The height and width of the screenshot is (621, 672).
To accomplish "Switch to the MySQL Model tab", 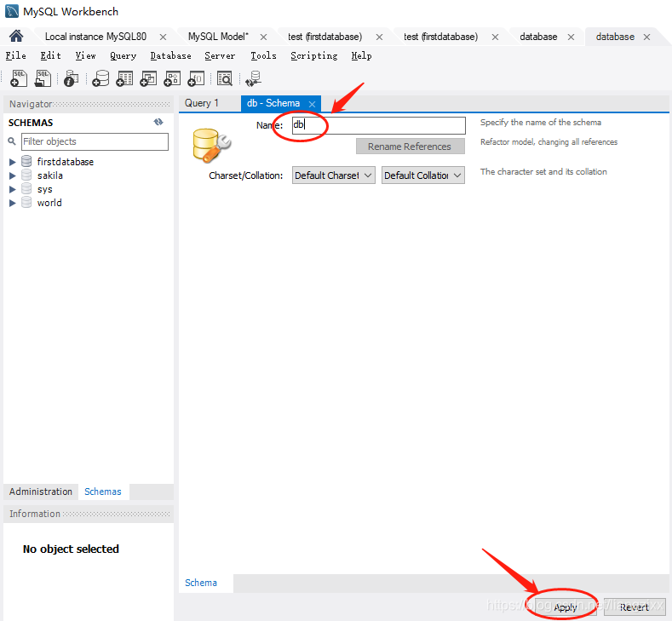I will pos(218,37).
